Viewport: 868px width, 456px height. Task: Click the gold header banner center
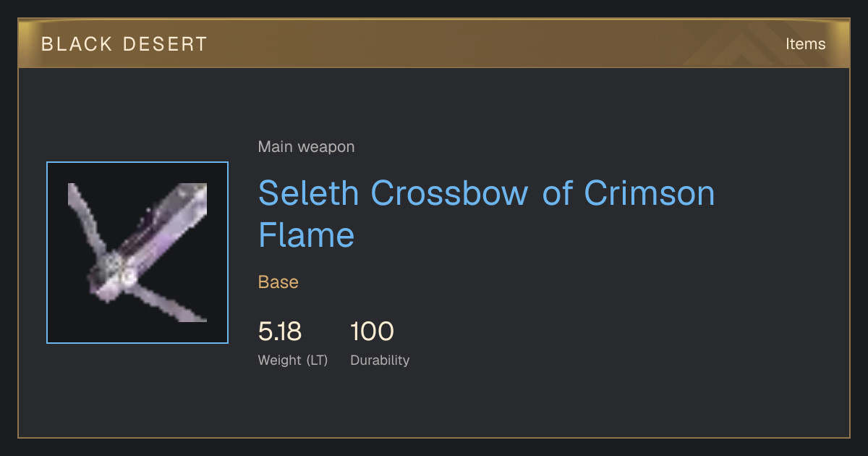(434, 44)
